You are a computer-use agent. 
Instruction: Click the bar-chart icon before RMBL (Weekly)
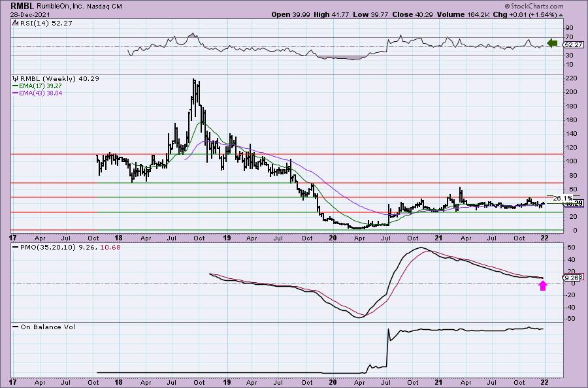tap(16, 79)
